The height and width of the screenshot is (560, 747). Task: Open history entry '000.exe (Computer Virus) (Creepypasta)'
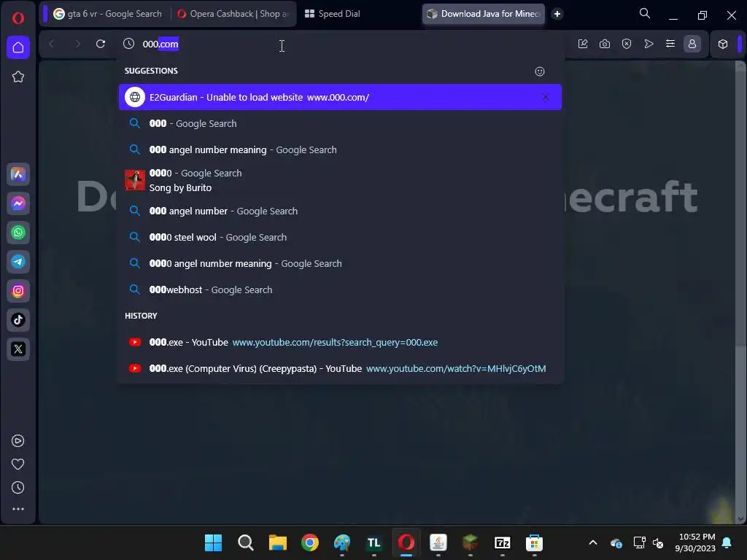point(340,368)
